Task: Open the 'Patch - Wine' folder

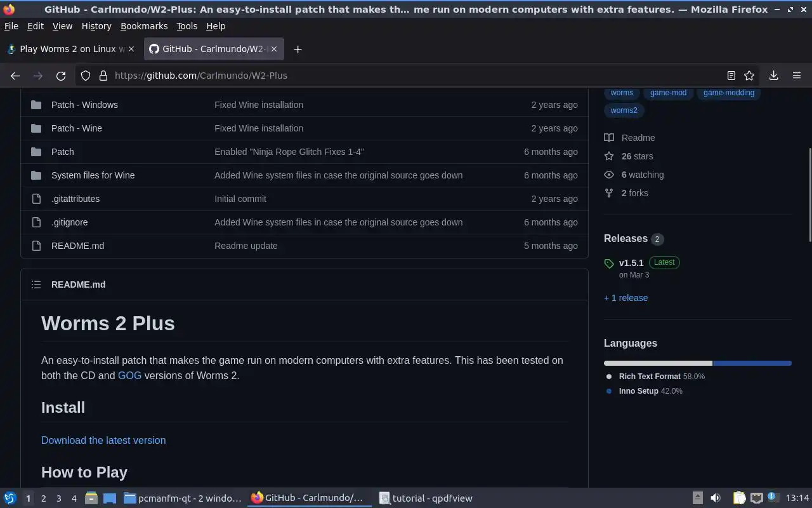Action: click(77, 128)
